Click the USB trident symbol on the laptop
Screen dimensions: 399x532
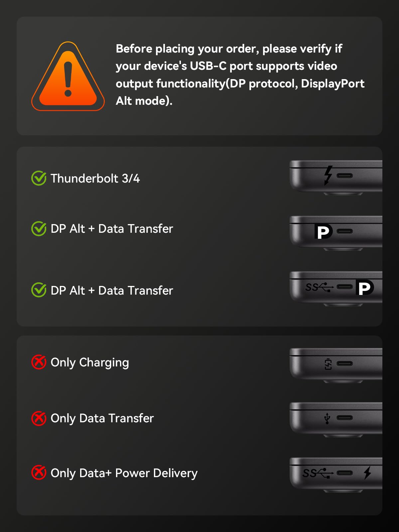[x=327, y=418]
